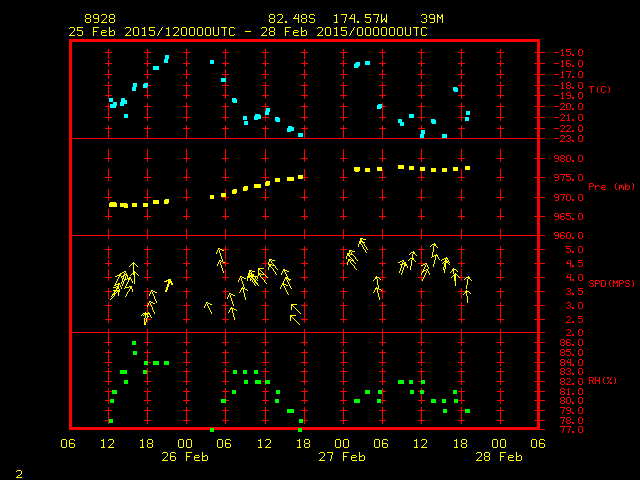
Task: Click the 3.0 wind speed tick label
Action: 574,306
